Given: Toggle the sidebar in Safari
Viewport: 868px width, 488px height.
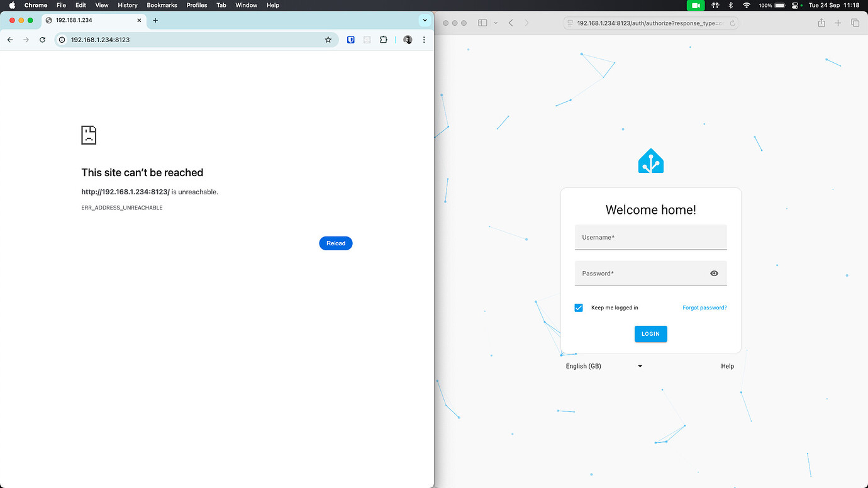Looking at the screenshot, I should (x=482, y=22).
